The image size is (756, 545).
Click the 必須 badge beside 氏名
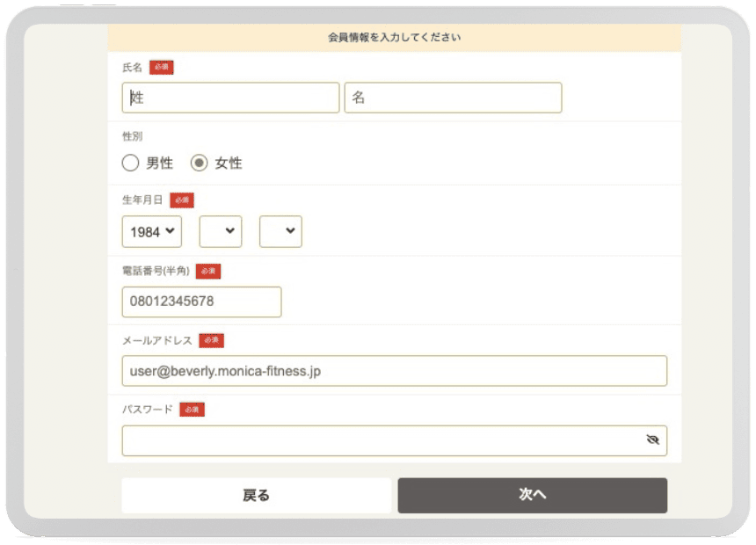(x=161, y=68)
